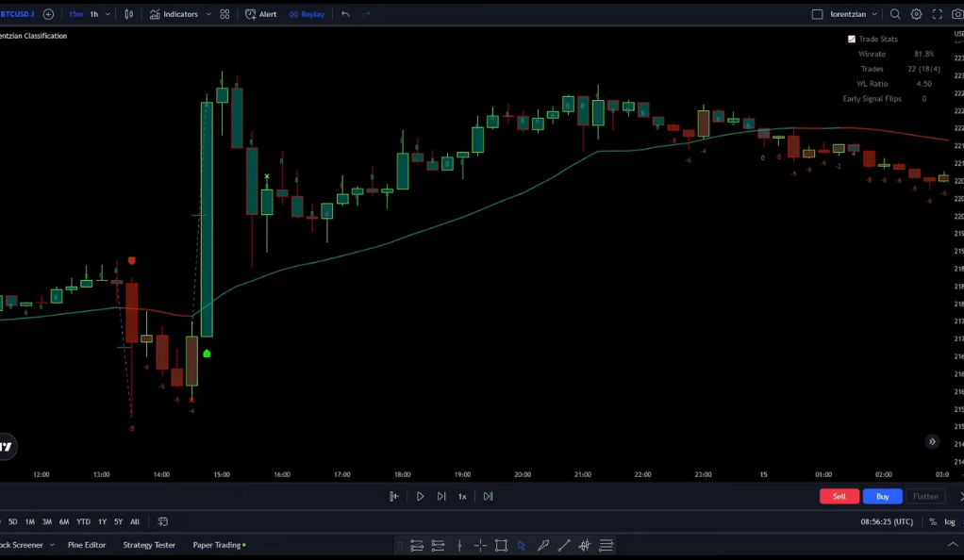The image size is (964, 560).
Task: Click the replay step forward button
Action: 441,496
